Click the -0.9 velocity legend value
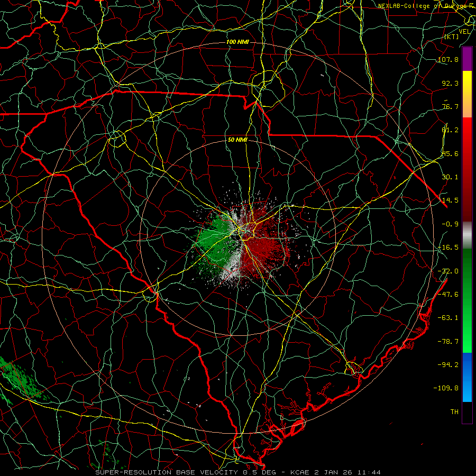 pos(450,224)
